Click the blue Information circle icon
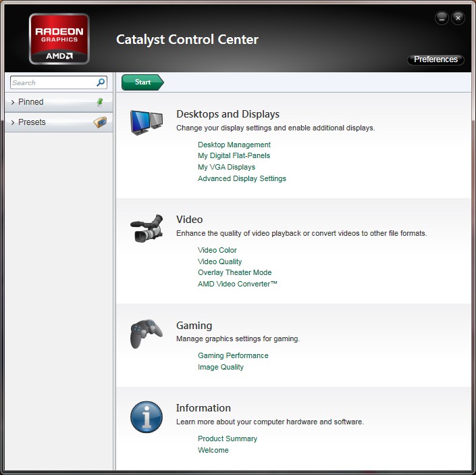476x475 pixels. click(x=147, y=417)
